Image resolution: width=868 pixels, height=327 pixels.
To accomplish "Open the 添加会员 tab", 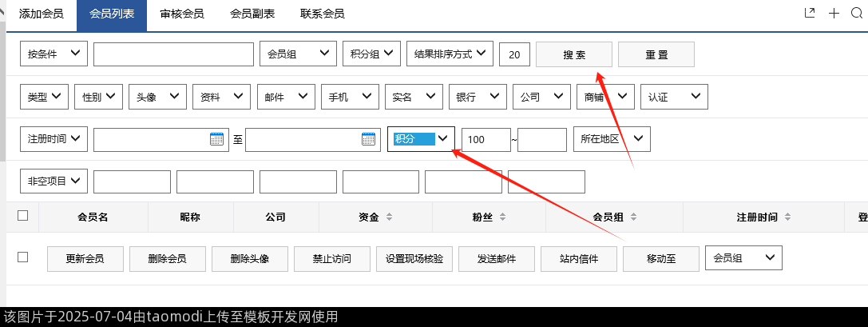I will click(41, 14).
